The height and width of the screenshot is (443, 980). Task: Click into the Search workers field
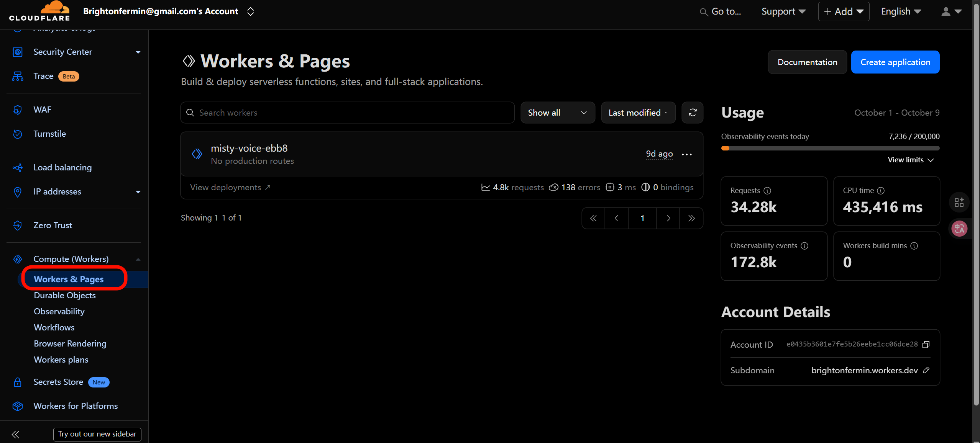coord(347,113)
